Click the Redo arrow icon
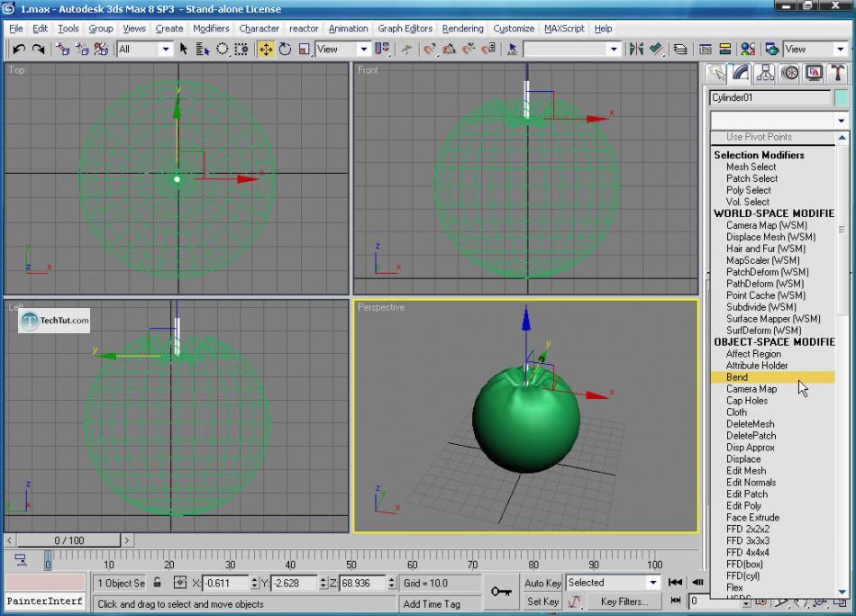 (x=38, y=50)
